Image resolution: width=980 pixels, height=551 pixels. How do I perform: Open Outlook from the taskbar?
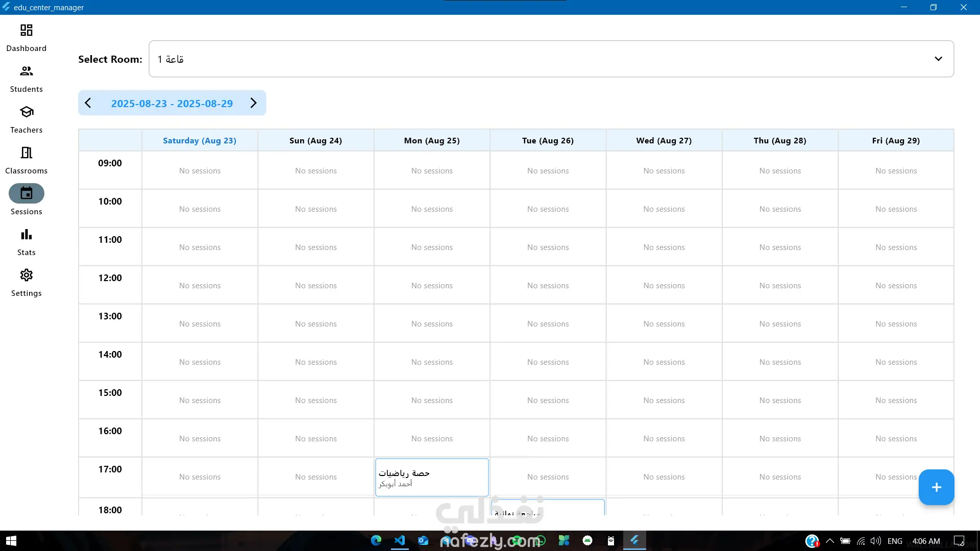click(423, 541)
